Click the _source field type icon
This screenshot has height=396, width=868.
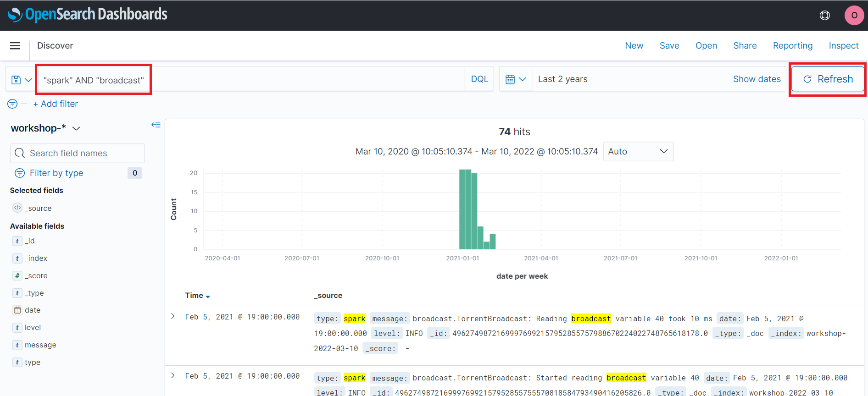[17, 208]
